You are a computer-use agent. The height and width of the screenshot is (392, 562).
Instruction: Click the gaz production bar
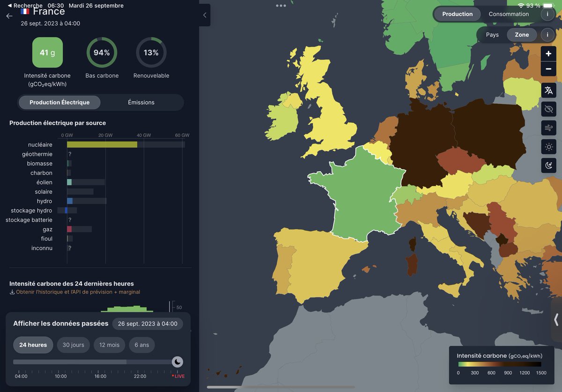coord(69,229)
